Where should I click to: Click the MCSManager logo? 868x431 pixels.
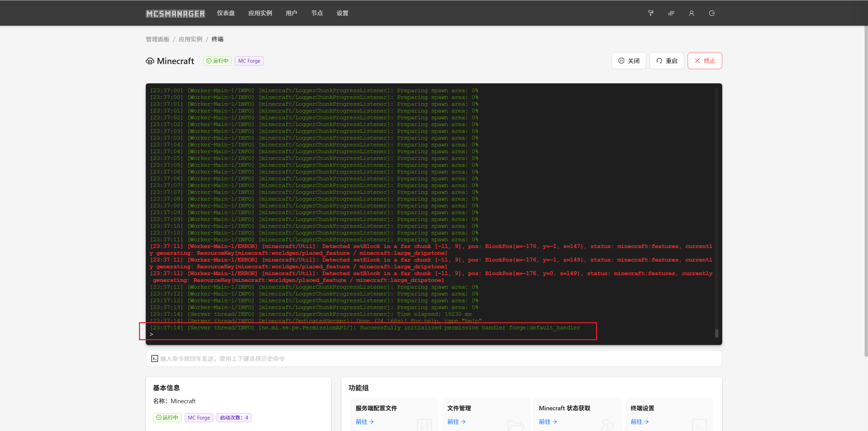175,13
